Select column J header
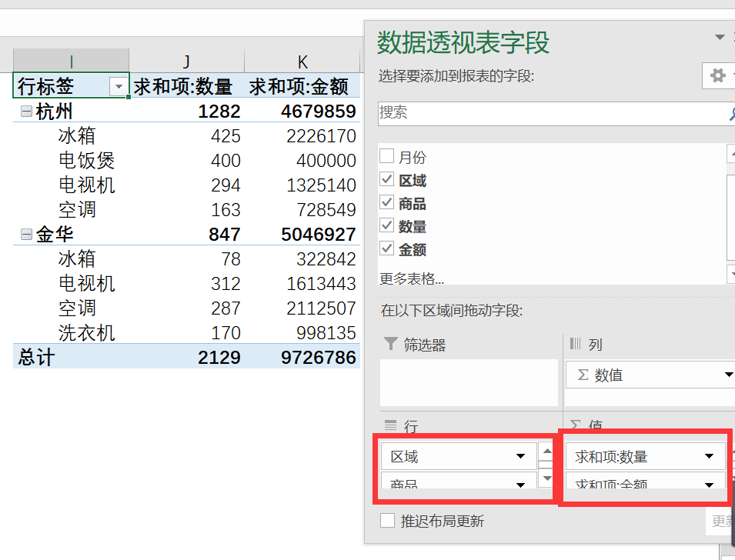 pos(186,61)
